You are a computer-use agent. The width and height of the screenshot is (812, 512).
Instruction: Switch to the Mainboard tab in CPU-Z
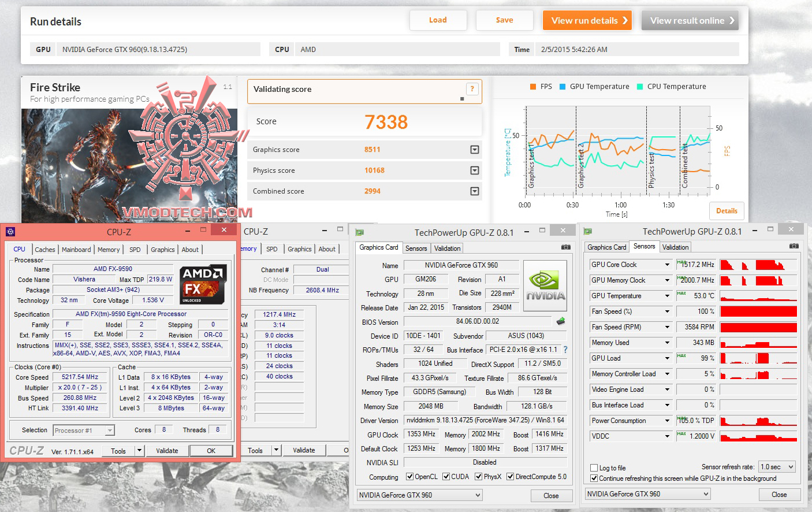point(76,250)
